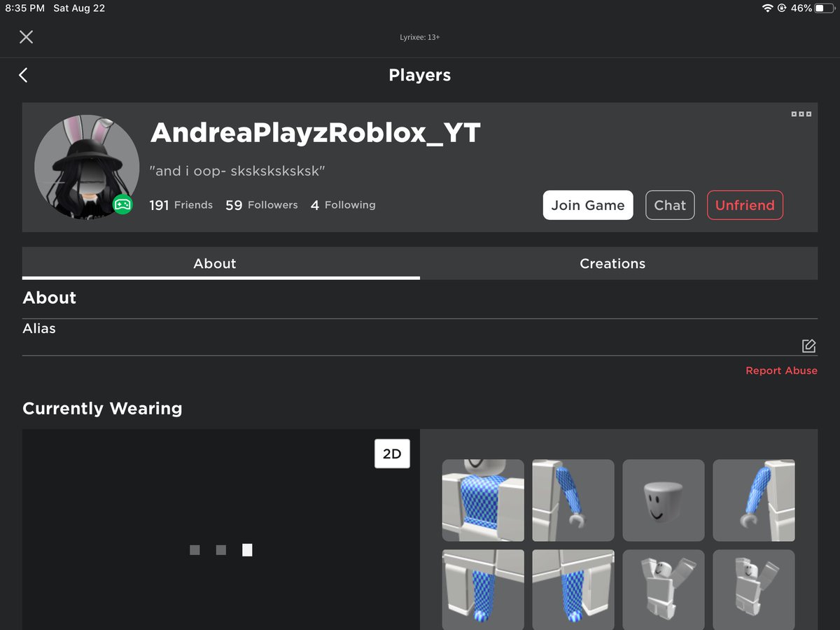View AndreaPlayzRoblox_YT avatar picture

87,167
